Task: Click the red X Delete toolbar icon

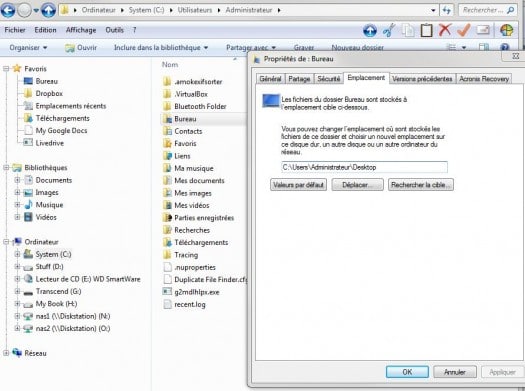Action: [x=445, y=30]
